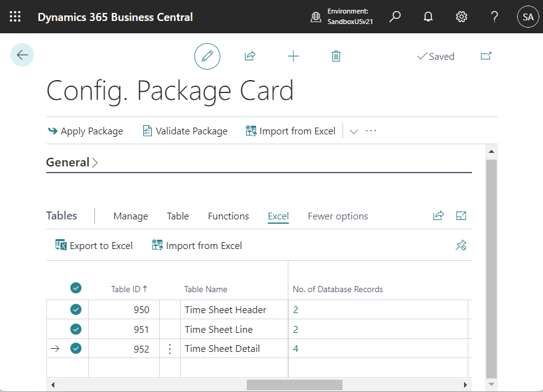Toggle the select-all rows checkmark
This screenshot has height=392, width=543.
[76, 288]
